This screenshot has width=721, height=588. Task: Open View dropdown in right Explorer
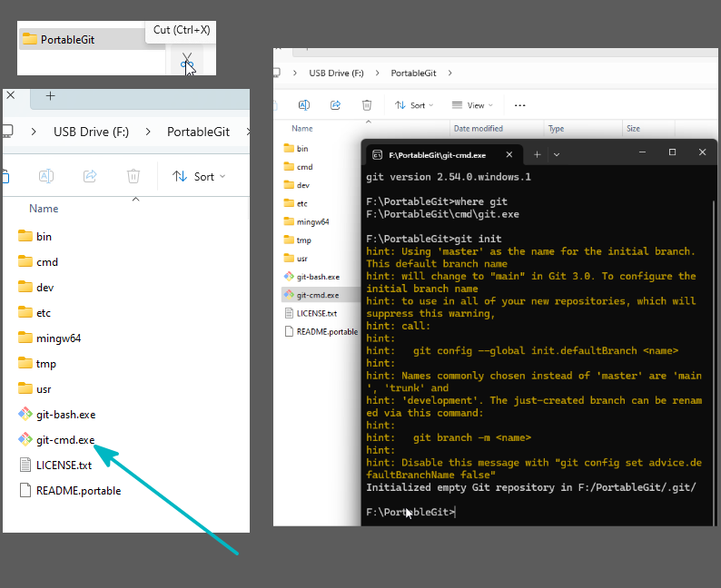pyautogui.click(x=472, y=105)
